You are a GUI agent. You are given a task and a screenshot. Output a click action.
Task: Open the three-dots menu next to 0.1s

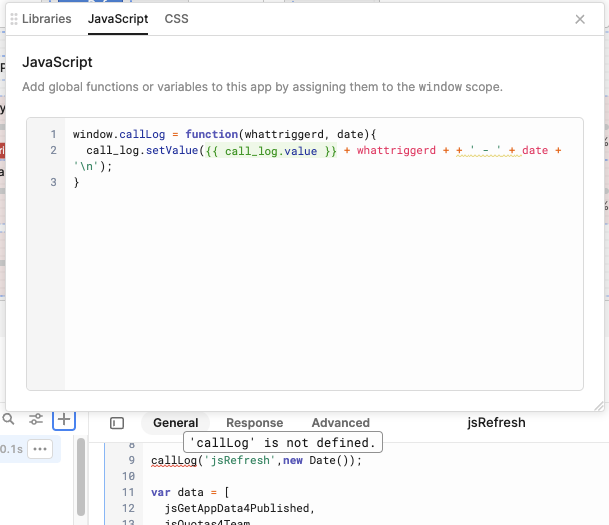(x=40, y=449)
